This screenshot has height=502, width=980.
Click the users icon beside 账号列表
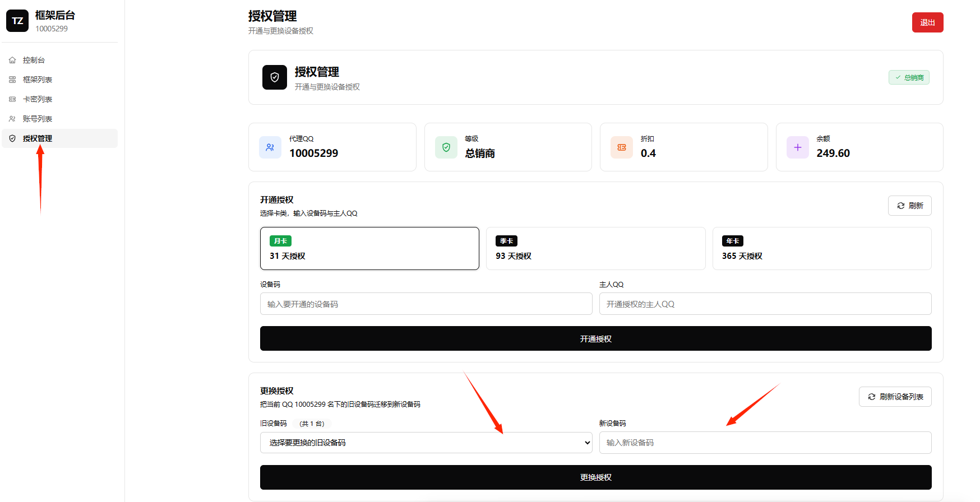coord(12,119)
